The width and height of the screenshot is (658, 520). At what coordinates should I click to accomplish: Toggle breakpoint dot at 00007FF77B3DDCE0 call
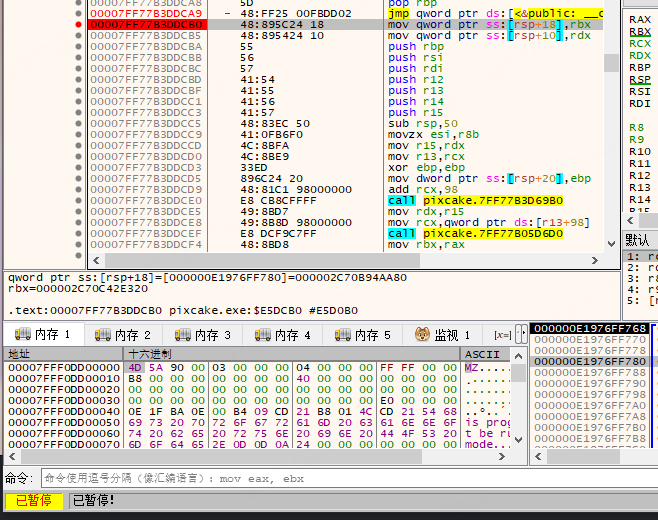click(x=78, y=201)
